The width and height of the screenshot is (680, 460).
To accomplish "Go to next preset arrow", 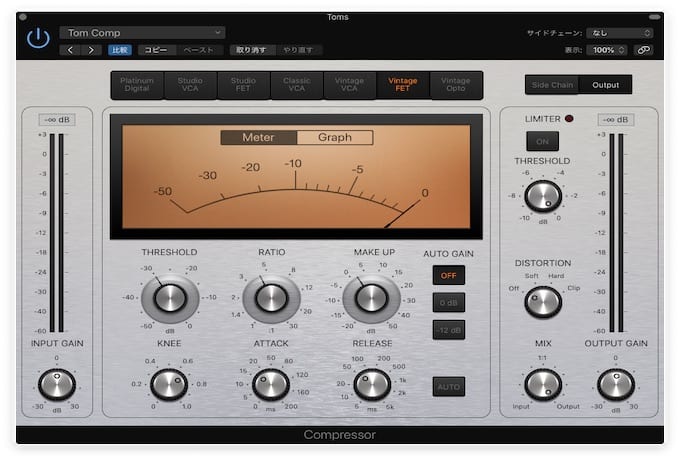I will coord(92,49).
